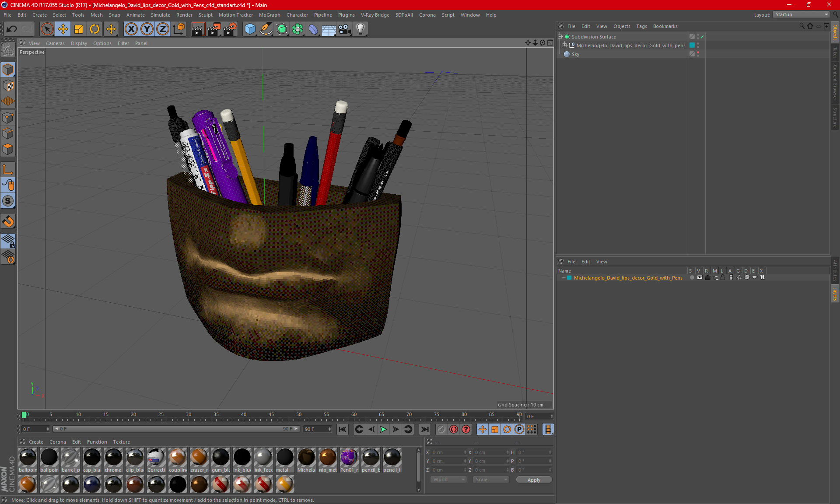The image size is (840, 504).
Task: Open the Object Manager Tags menu
Action: pyautogui.click(x=641, y=26)
